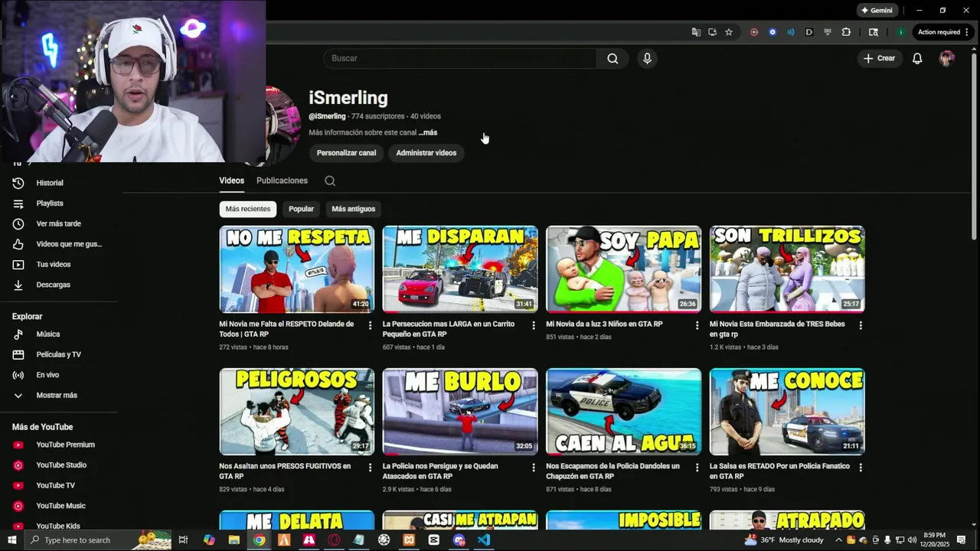Open options for 'Mi Novia da a luz 3 Niños' video

click(x=697, y=325)
